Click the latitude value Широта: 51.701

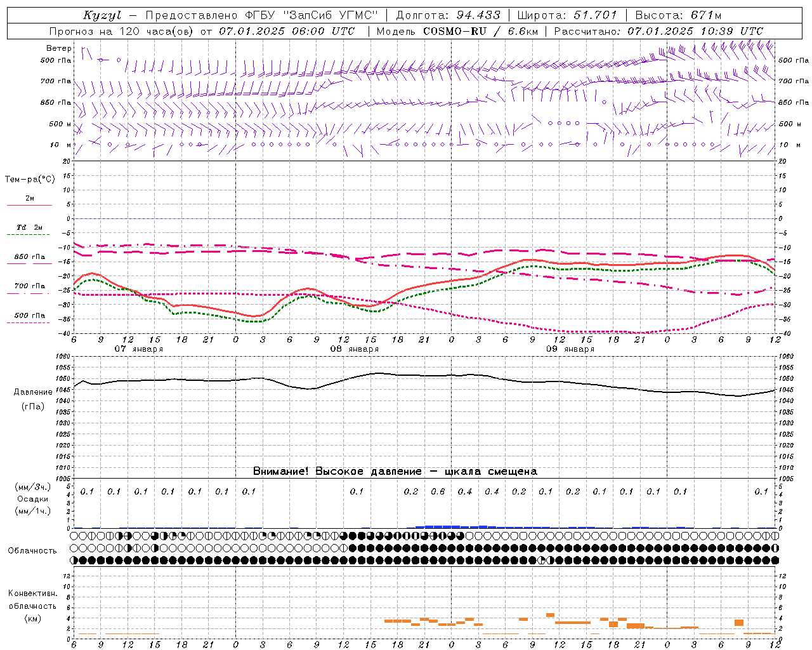567,15
